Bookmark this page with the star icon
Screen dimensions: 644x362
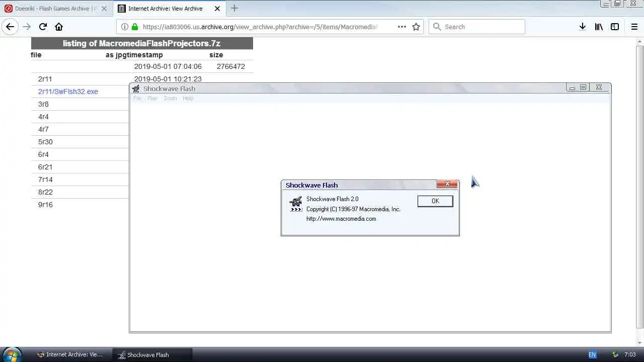pyautogui.click(x=416, y=27)
